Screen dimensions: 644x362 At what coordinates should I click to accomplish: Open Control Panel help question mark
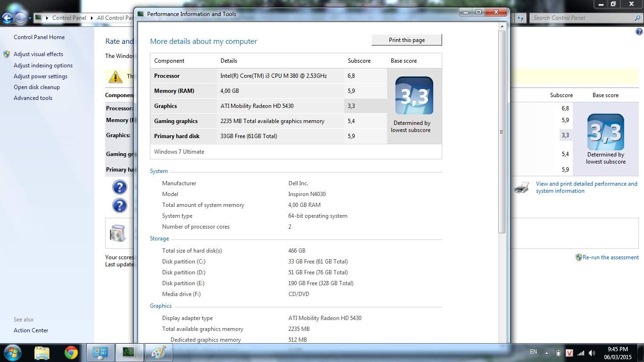tap(639, 32)
